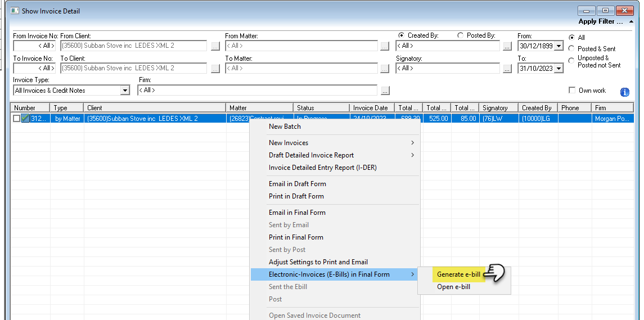
Task: Click browse button next to Created By field
Action: pos(507,46)
